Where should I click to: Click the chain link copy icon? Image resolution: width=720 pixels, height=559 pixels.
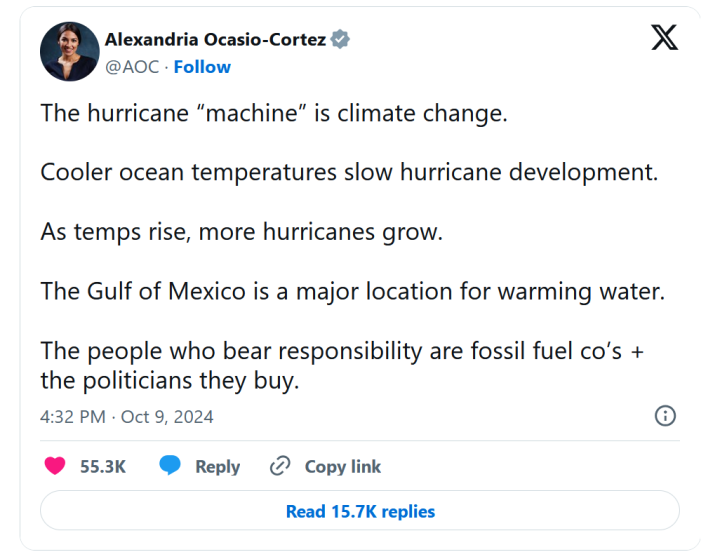[280, 466]
